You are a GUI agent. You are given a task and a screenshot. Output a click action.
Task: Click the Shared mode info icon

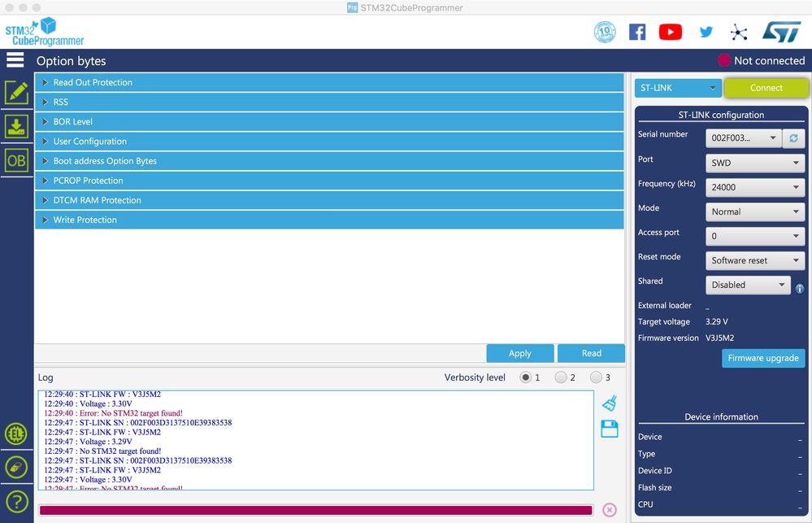point(800,289)
